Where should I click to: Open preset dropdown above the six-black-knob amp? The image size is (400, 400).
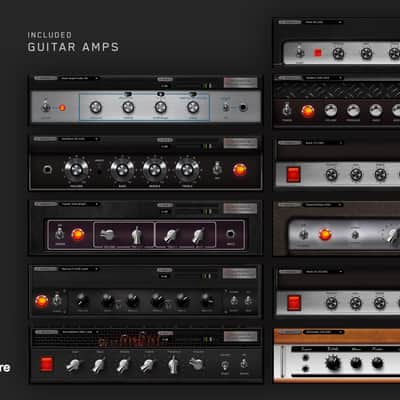click(80, 269)
